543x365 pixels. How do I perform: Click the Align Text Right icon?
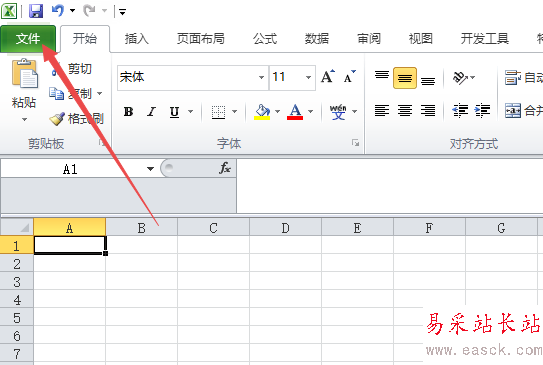[x=428, y=111]
